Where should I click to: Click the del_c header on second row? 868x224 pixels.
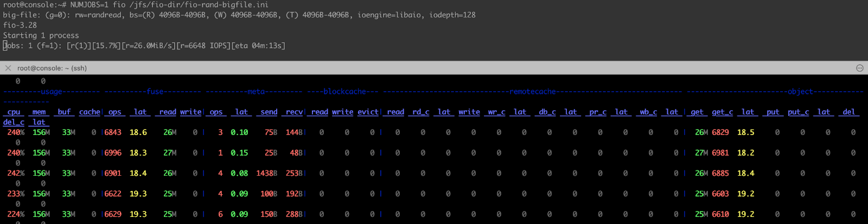(x=14, y=122)
